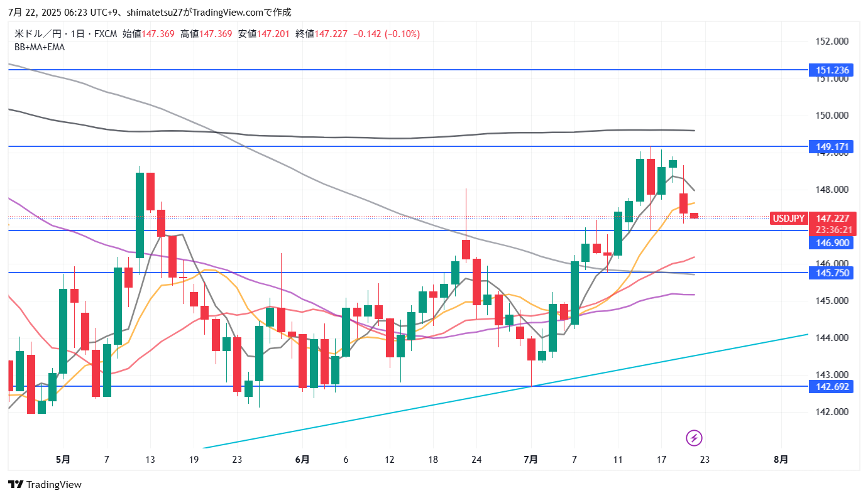Click the 19 date label on time axis
Viewport: 868px width, 498px height.
click(193, 459)
